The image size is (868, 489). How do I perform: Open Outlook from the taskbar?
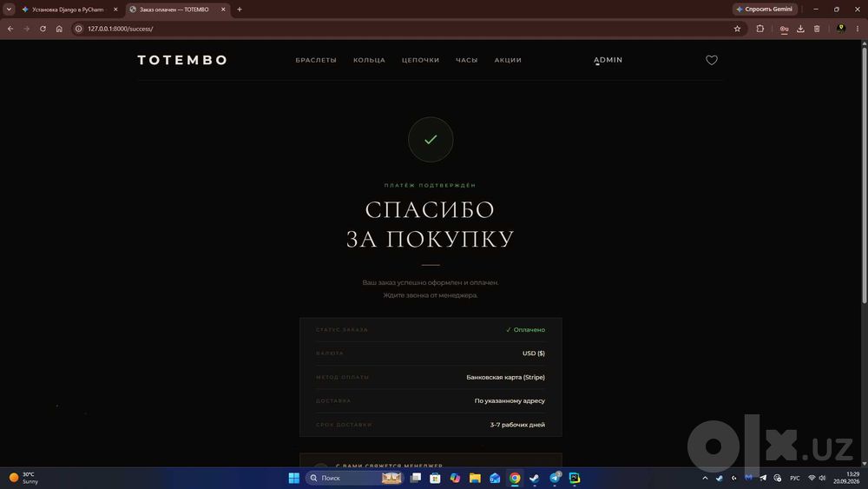(x=495, y=478)
